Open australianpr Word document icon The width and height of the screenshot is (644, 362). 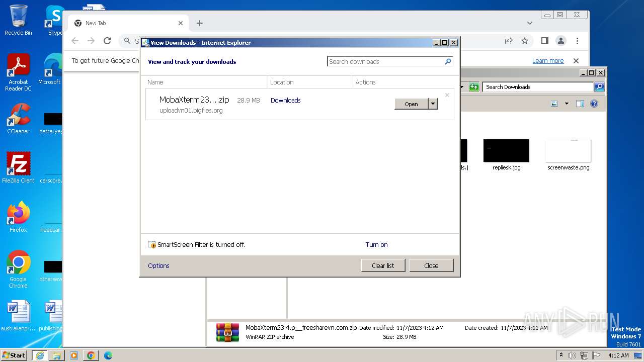[18, 316]
